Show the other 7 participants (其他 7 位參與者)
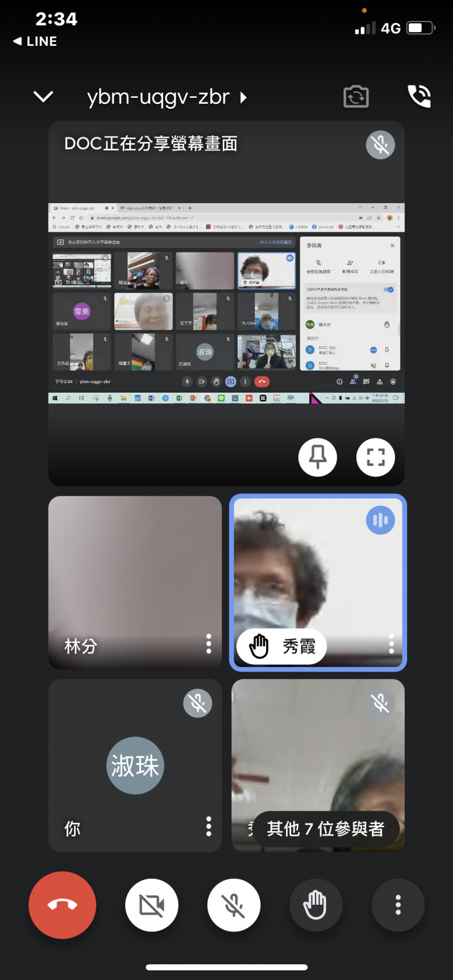The image size is (453, 980). point(326,829)
